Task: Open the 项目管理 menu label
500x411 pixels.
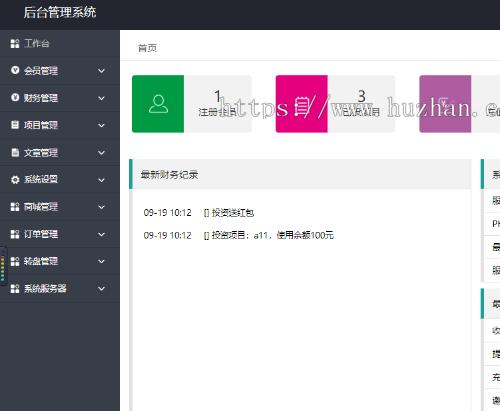Action: pyautogui.click(x=41, y=125)
